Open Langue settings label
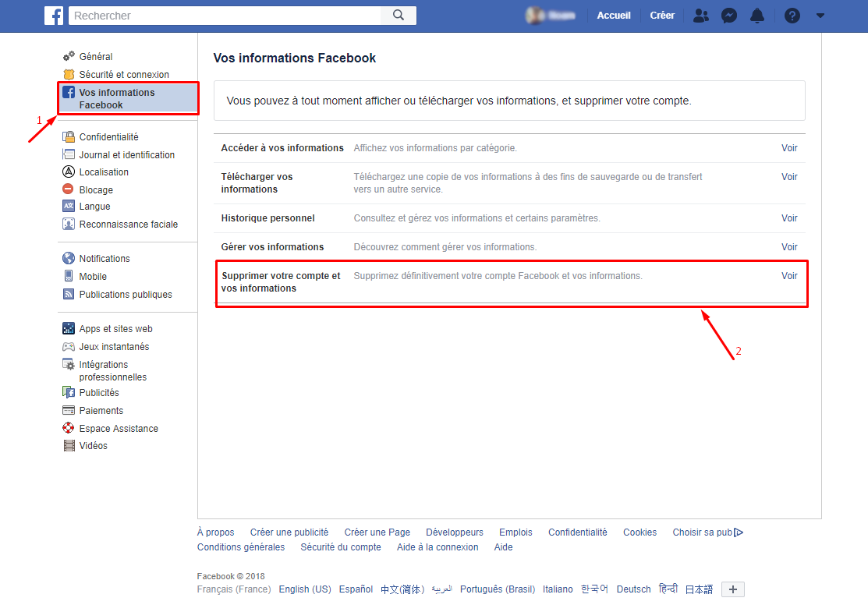868x612 pixels. click(94, 207)
